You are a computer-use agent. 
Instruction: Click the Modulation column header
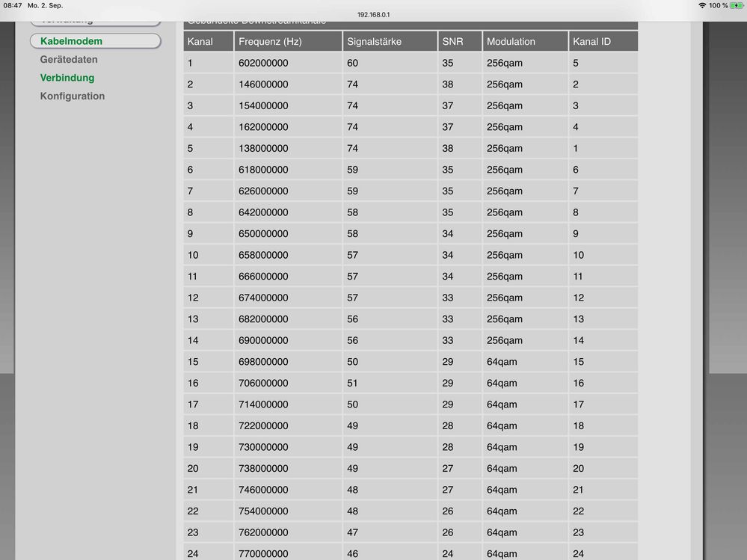point(525,41)
